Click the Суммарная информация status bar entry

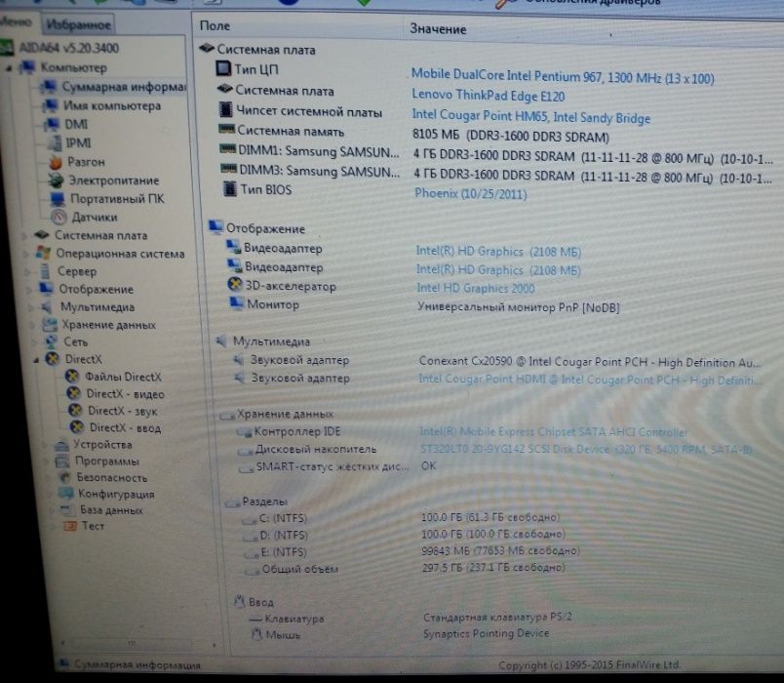click(131, 665)
